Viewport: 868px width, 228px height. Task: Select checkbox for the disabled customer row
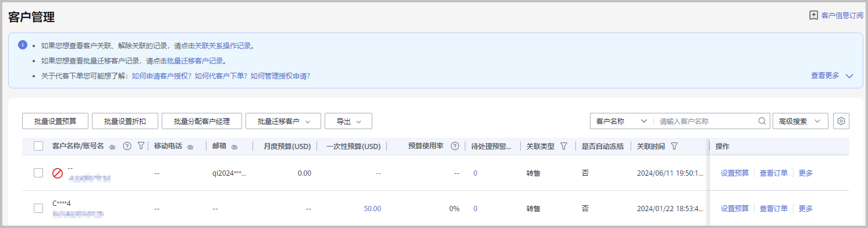[x=38, y=173]
